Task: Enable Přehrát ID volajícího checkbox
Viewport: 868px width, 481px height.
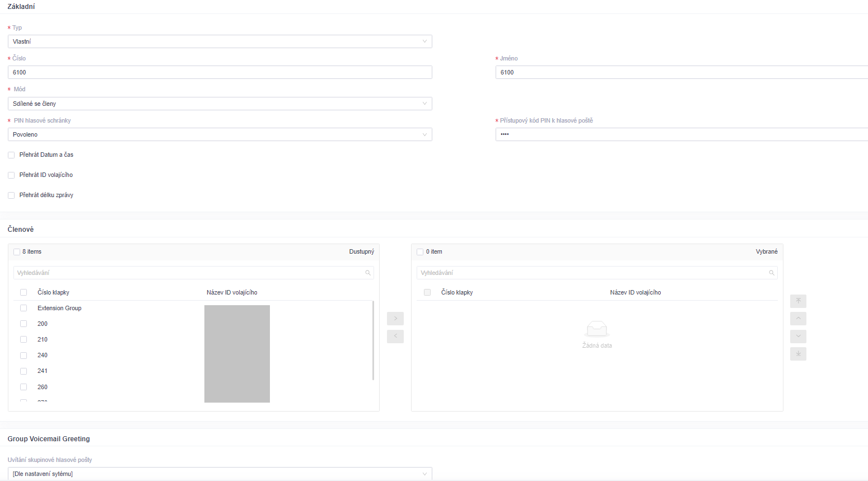Action: click(x=11, y=175)
